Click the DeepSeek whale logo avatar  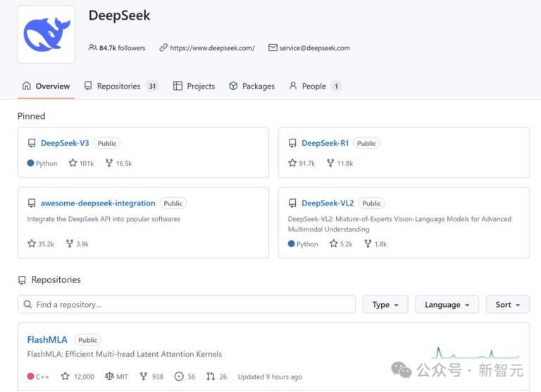(46, 34)
